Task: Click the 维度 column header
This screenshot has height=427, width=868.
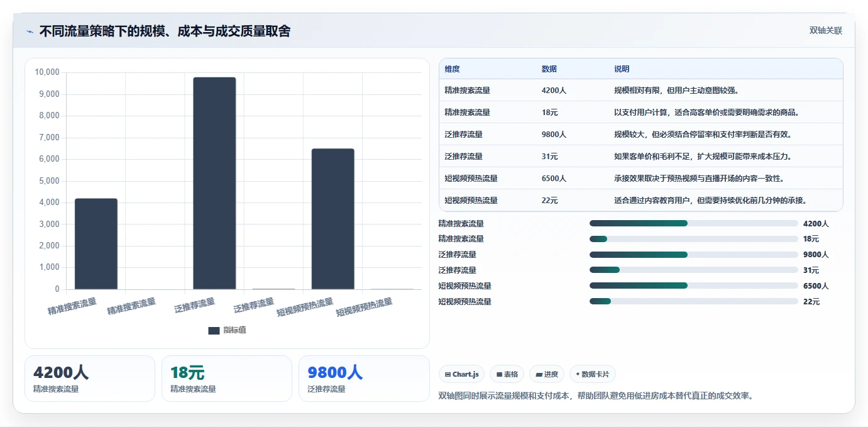Action: click(x=452, y=69)
